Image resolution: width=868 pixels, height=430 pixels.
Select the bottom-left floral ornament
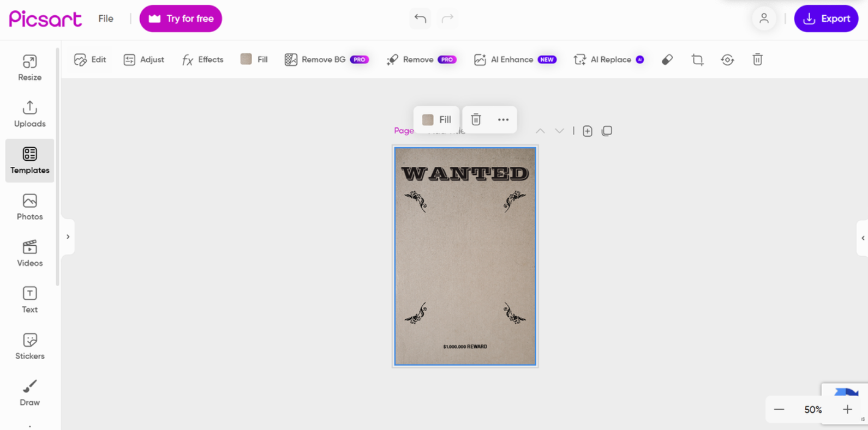click(416, 313)
